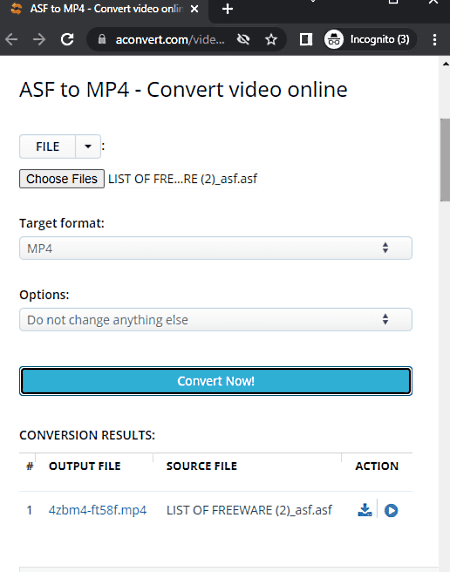Open the Chrome three-dot menu
Viewport: 450px width, 572px height.
tap(434, 39)
